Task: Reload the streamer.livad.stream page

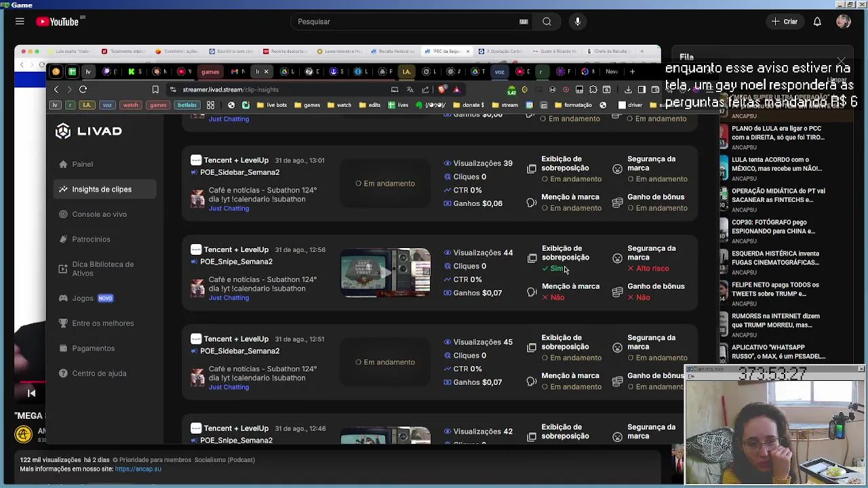Action: pos(83,89)
